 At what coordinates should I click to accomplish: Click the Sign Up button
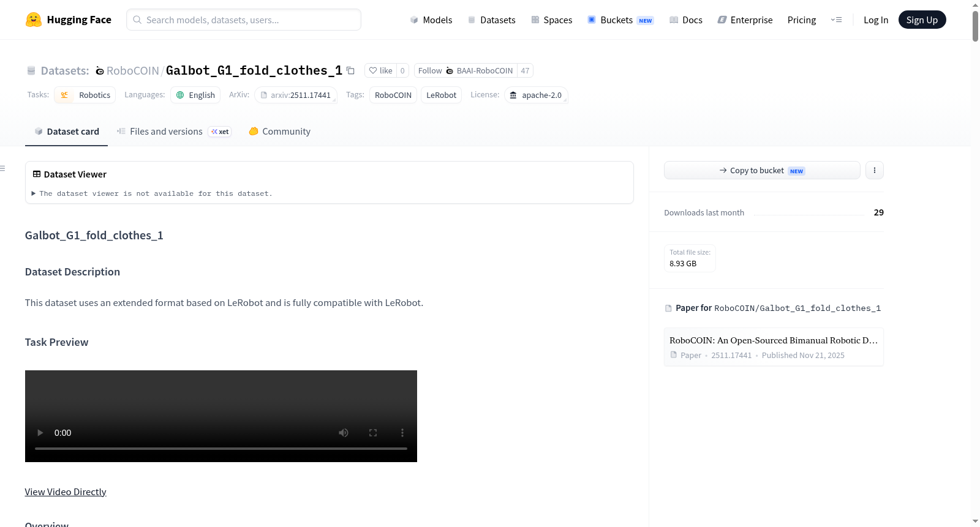point(922,20)
